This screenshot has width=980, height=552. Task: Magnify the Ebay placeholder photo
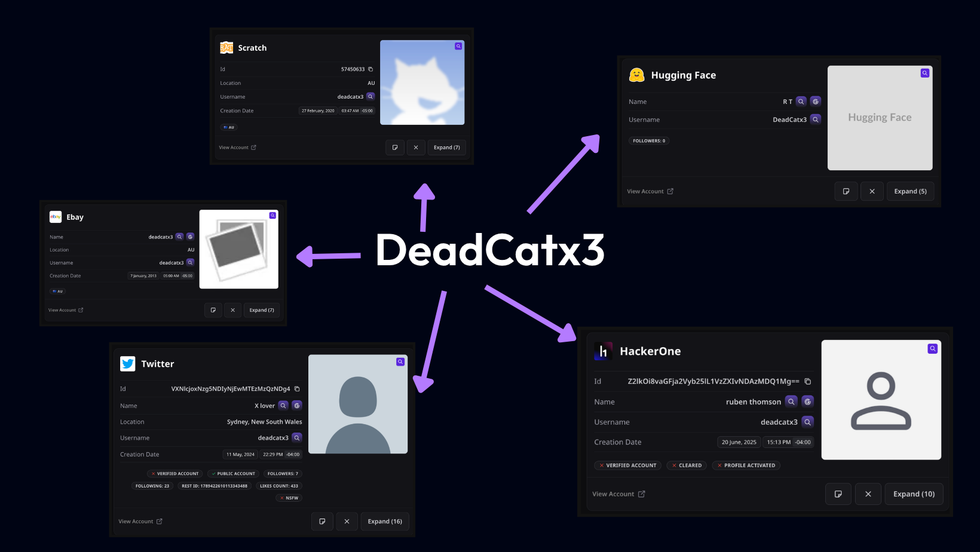tap(272, 215)
